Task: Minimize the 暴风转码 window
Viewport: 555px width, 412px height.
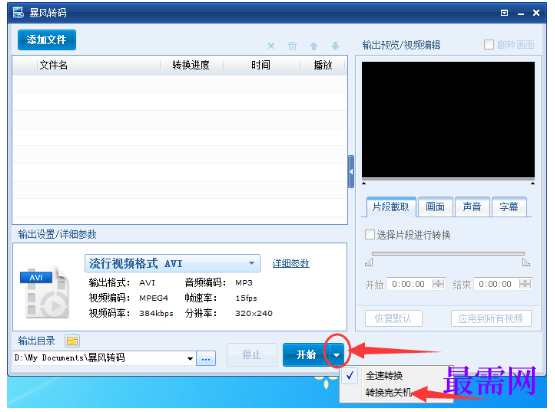Action: pyautogui.click(x=521, y=13)
